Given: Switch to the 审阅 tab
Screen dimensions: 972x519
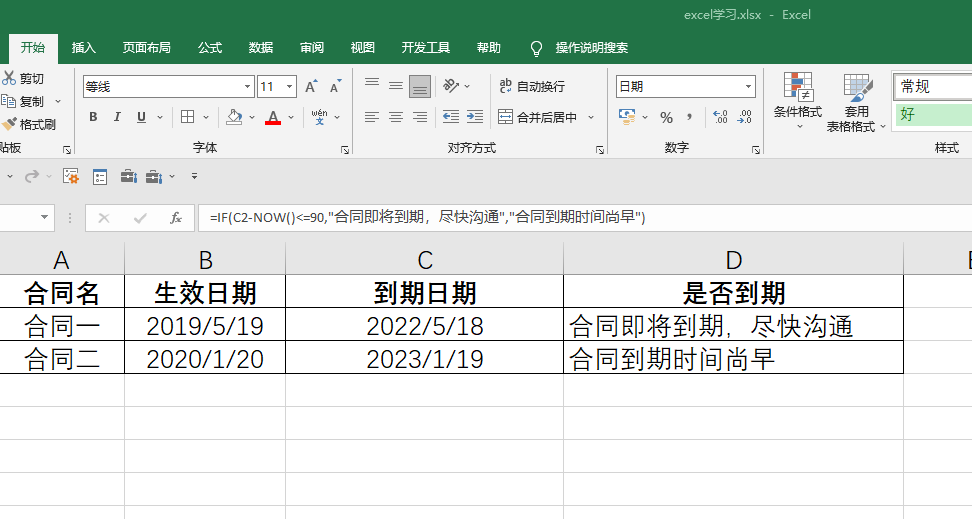Looking at the screenshot, I should [x=312, y=48].
